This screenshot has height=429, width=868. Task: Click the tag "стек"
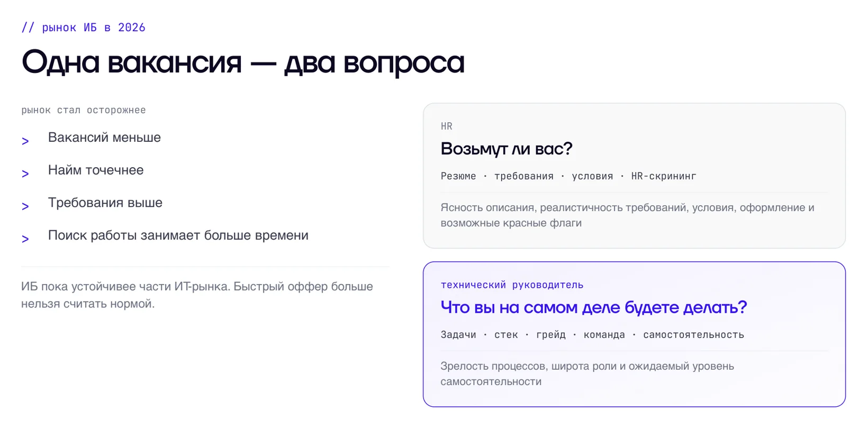click(506, 335)
